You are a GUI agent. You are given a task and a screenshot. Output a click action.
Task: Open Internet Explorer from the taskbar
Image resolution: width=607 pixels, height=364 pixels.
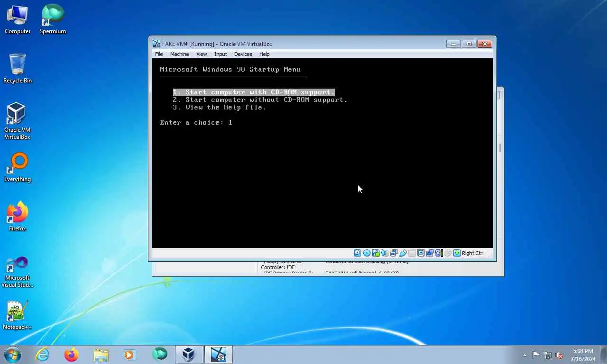(x=43, y=355)
